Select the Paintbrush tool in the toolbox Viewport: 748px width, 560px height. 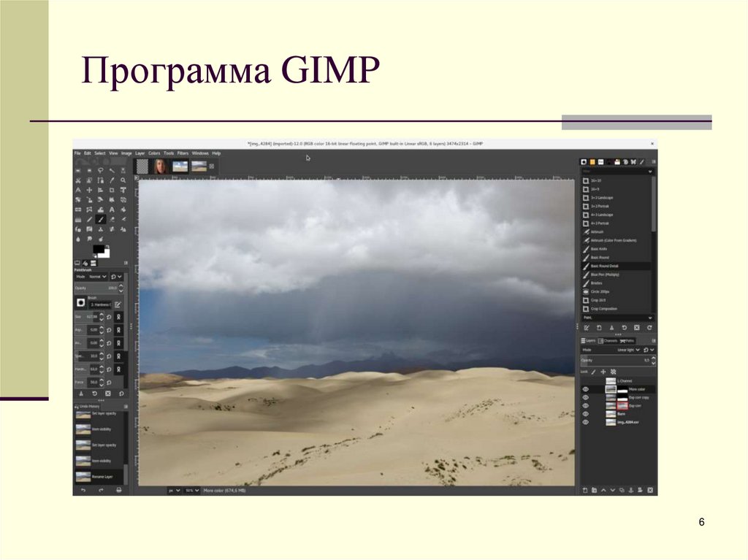click(101, 218)
